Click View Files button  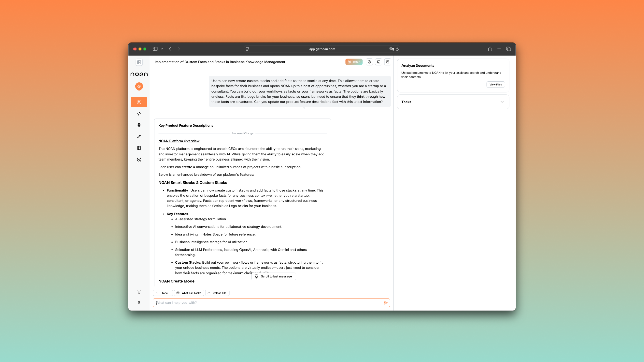pos(495,85)
